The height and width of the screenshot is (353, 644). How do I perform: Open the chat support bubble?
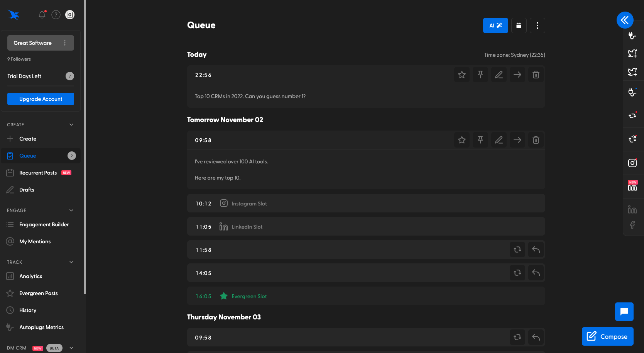click(624, 312)
